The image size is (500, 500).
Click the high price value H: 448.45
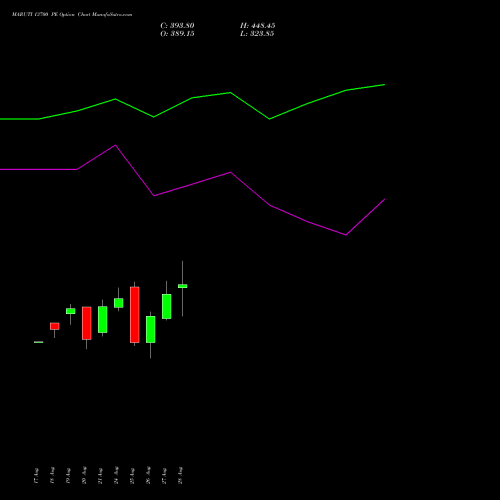pyautogui.click(x=258, y=26)
